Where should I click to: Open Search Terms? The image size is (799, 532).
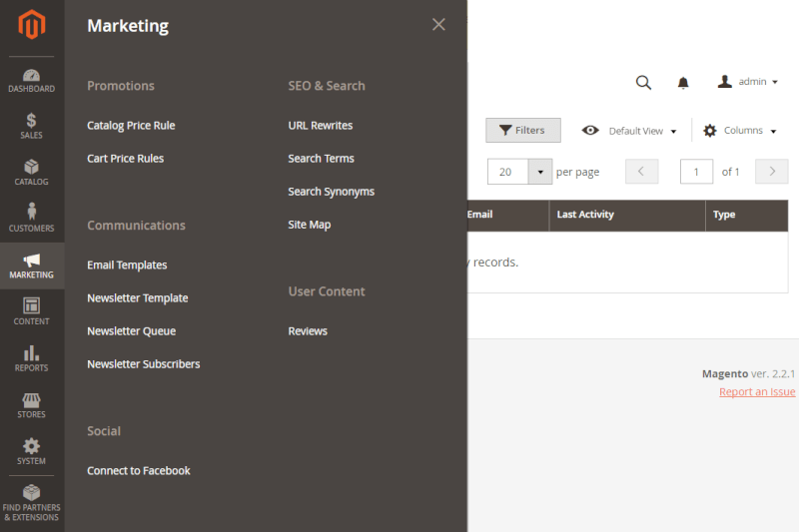pyautogui.click(x=321, y=159)
